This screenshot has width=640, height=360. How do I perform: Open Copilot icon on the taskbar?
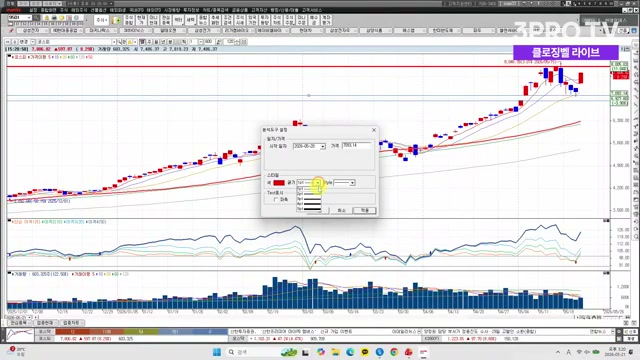click(321, 352)
